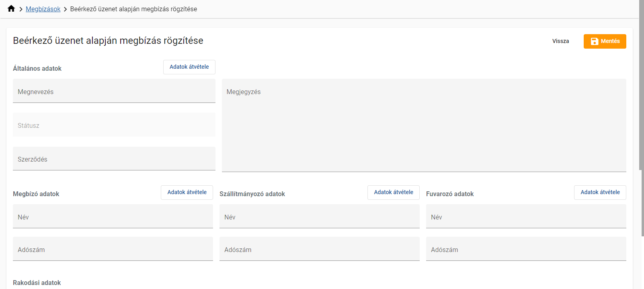Click Adatok átvétele for Általános adatok
Image resolution: width=644 pixels, height=289 pixels.
189,67
